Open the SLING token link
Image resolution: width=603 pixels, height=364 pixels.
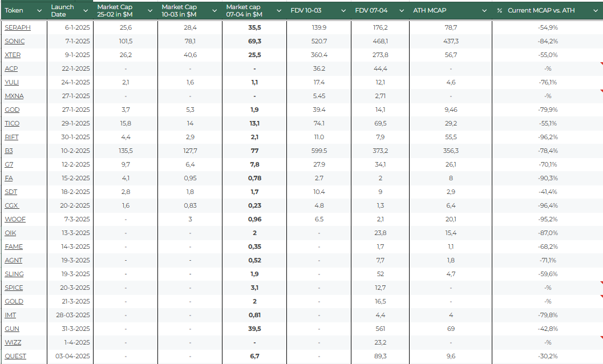click(x=14, y=274)
